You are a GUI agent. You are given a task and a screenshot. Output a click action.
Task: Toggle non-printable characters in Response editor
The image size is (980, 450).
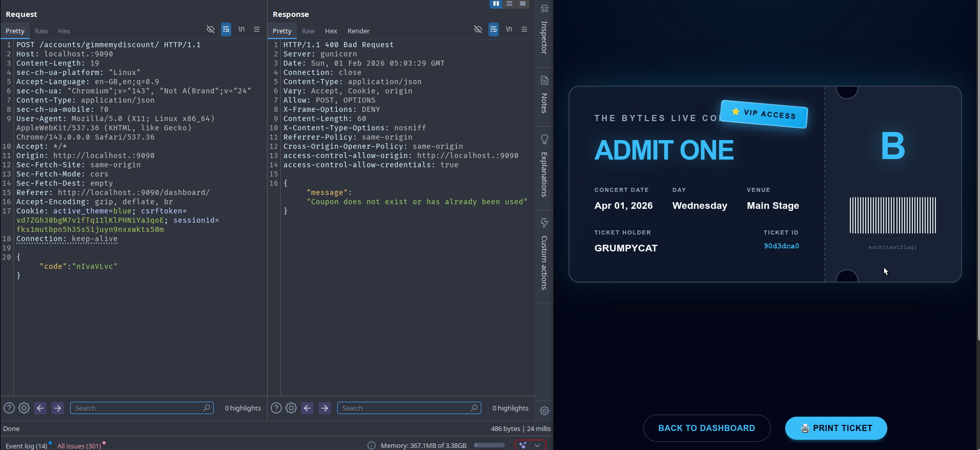tap(509, 29)
